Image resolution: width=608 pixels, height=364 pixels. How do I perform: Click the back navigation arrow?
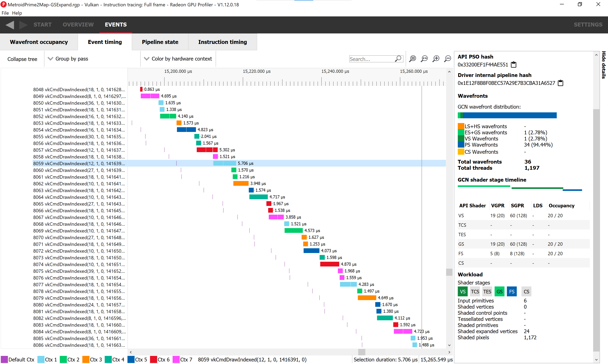pyautogui.click(x=10, y=25)
